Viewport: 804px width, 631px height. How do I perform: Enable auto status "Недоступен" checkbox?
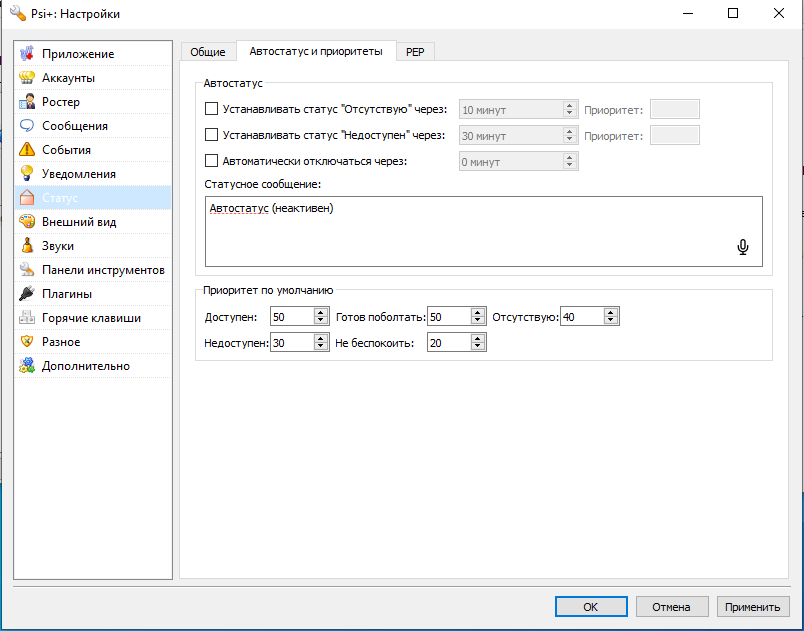click(211, 135)
